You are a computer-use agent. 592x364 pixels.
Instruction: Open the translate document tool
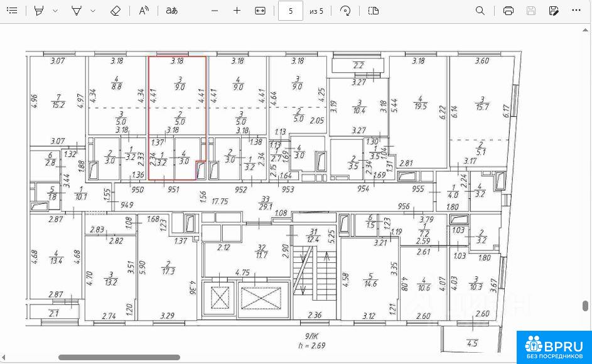[x=171, y=11]
